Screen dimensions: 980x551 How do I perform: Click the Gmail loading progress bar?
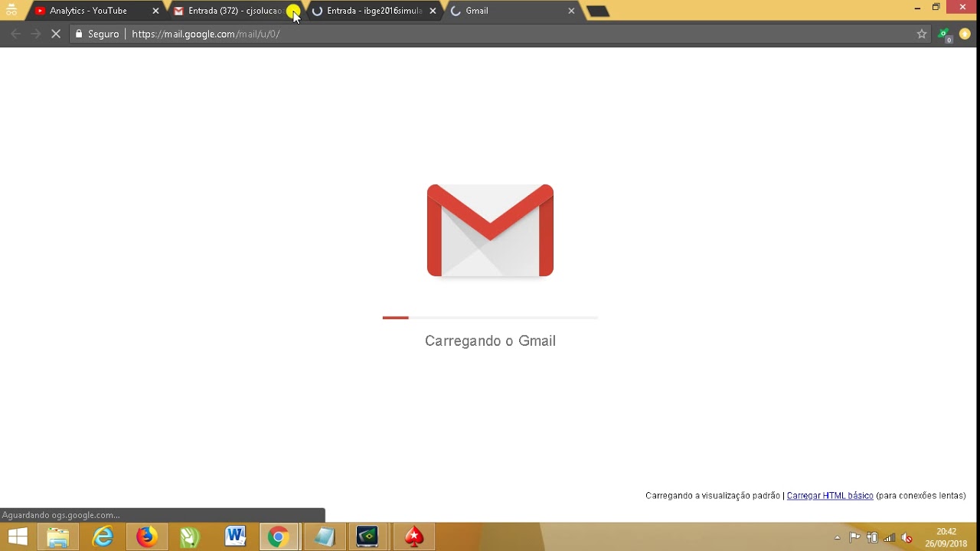[490, 317]
